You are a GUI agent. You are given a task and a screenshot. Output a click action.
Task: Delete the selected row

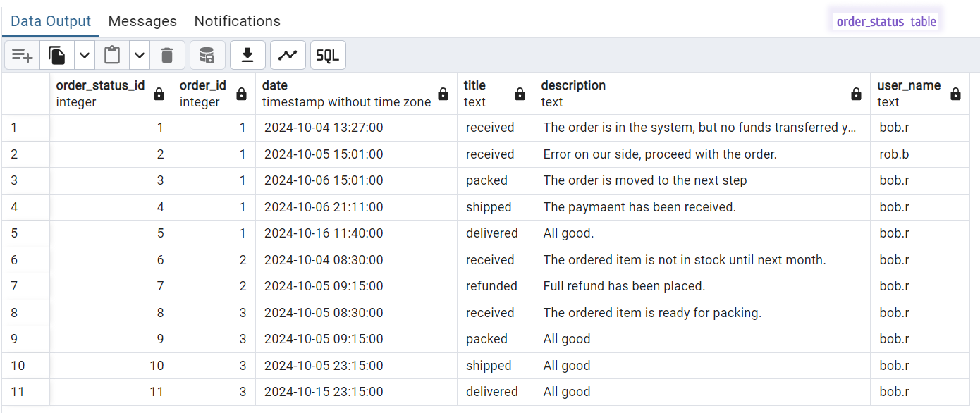pyautogui.click(x=167, y=54)
